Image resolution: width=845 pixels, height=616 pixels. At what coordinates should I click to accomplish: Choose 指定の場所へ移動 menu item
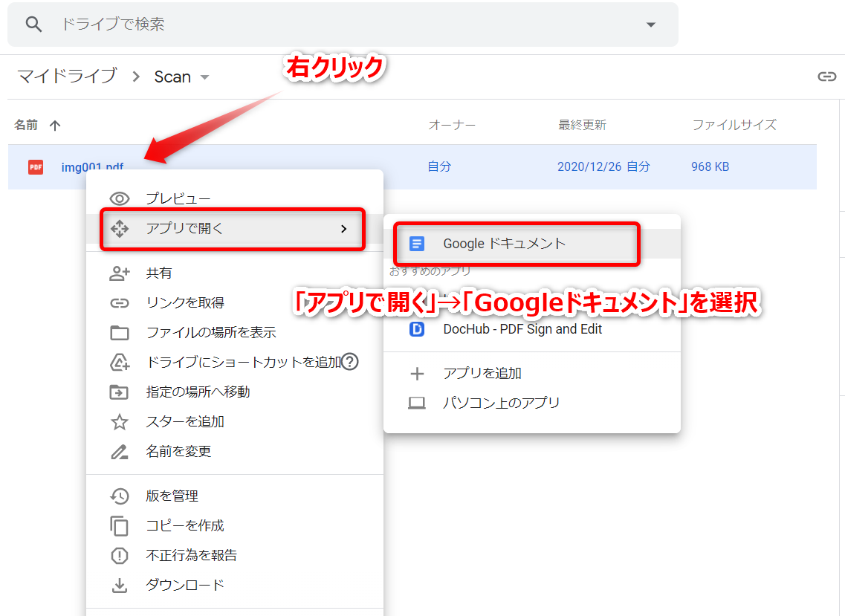[x=235, y=392]
